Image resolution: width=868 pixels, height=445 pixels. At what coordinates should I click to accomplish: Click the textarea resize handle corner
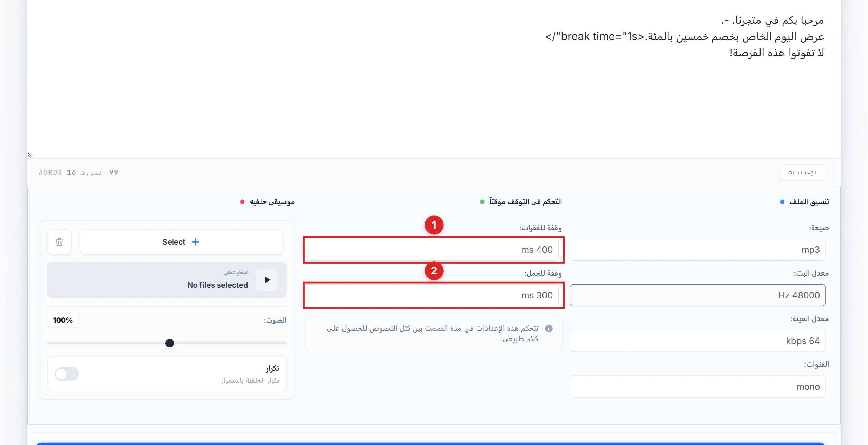click(30, 155)
